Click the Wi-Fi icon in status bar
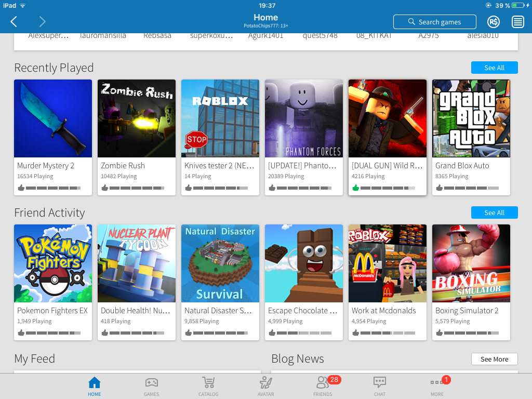Image resolution: width=532 pixels, height=399 pixels. click(23, 5)
